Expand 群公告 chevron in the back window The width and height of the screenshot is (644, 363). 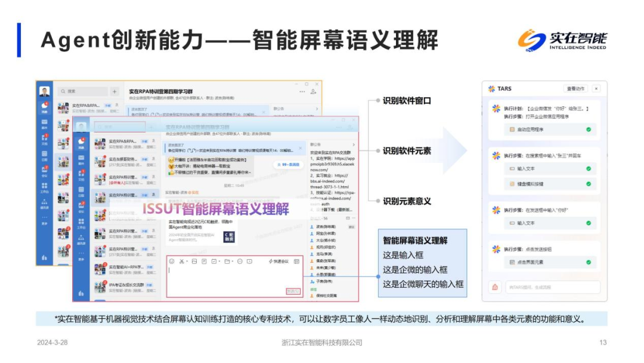pyautogui.click(x=317, y=109)
